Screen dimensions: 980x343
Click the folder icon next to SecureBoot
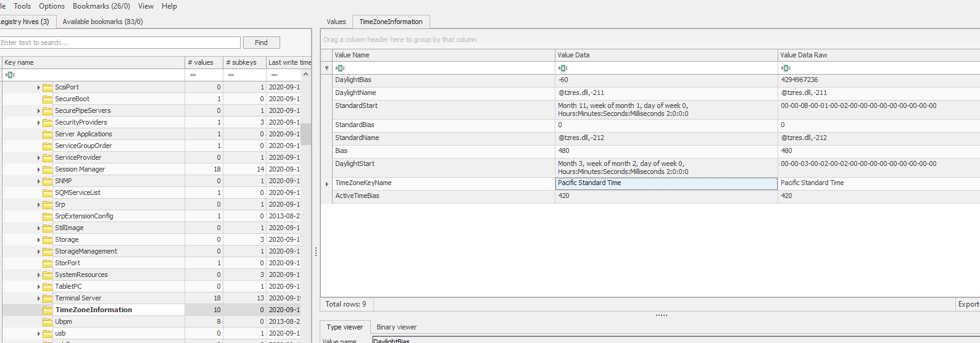tap(48, 99)
